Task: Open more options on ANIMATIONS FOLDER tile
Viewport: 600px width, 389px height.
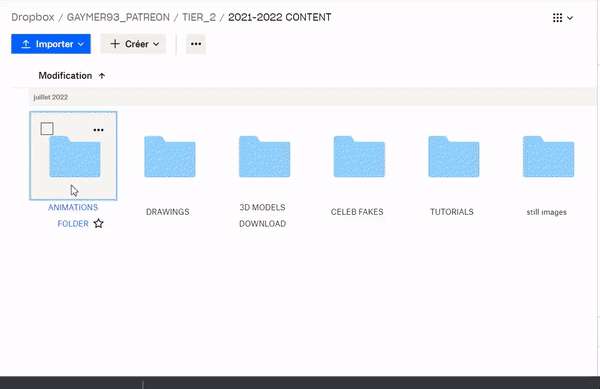Action: click(98, 130)
